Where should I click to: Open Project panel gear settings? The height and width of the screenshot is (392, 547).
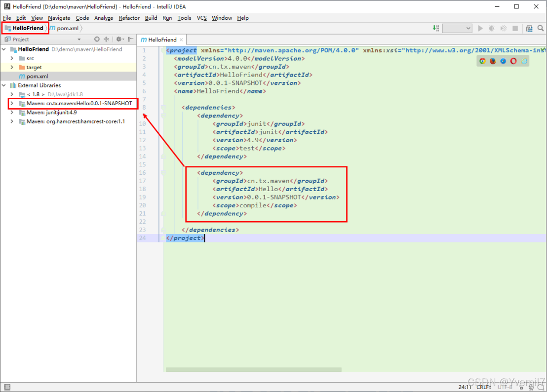[x=119, y=39]
